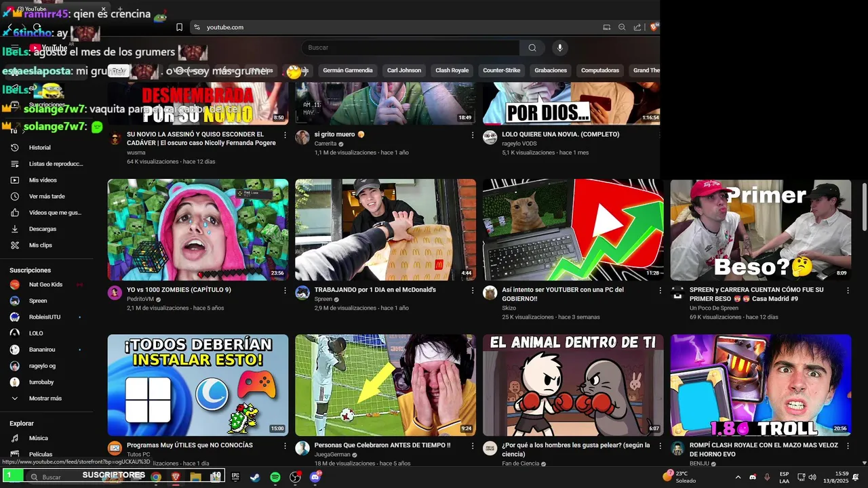Click the YouTube search magnifier button
The image size is (868, 488).
(x=532, y=47)
